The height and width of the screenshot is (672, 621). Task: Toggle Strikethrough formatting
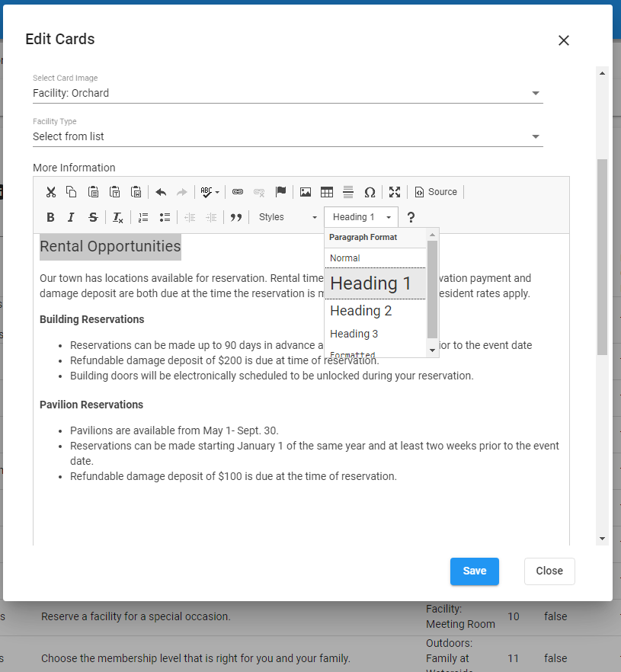tap(93, 217)
